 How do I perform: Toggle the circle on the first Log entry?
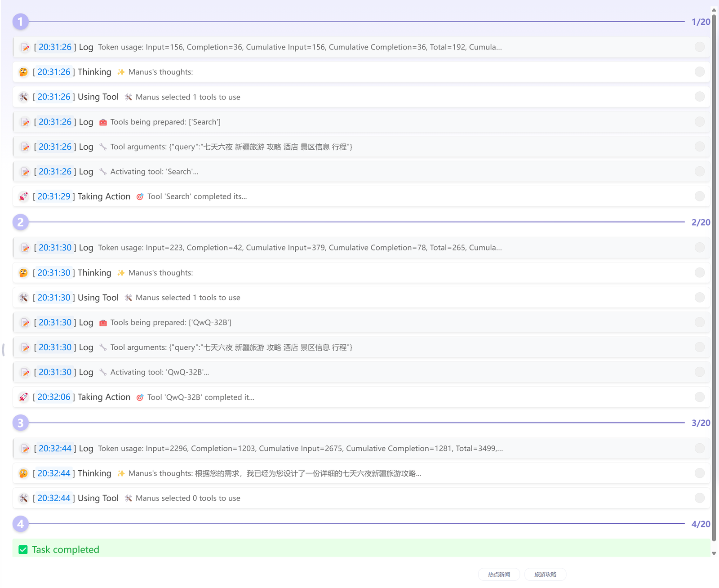(x=700, y=46)
